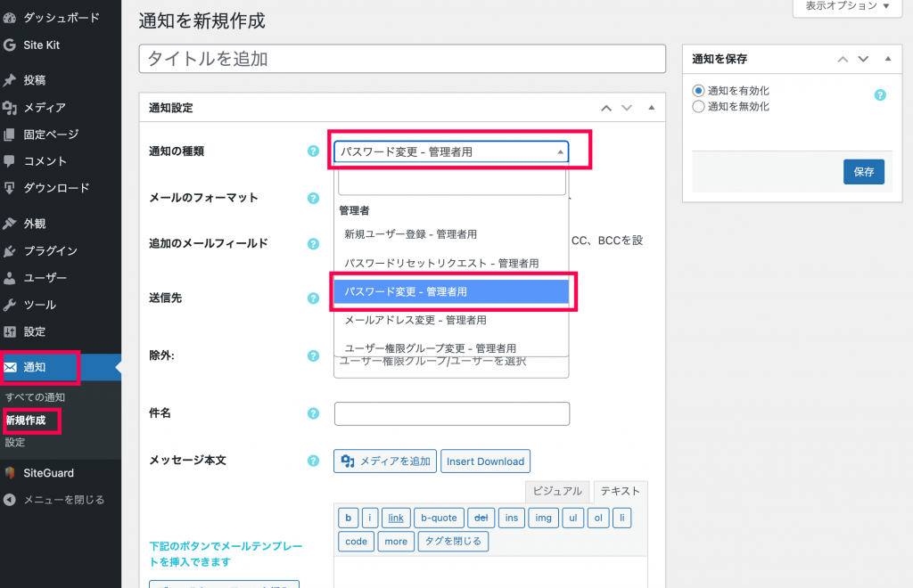Click the b-quote quicktag button
Viewport: 913px width, 588px height.
click(439, 518)
